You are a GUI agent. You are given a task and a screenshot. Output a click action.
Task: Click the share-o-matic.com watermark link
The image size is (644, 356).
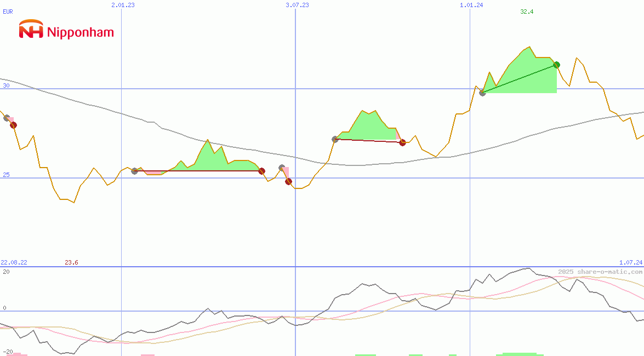(x=600, y=272)
